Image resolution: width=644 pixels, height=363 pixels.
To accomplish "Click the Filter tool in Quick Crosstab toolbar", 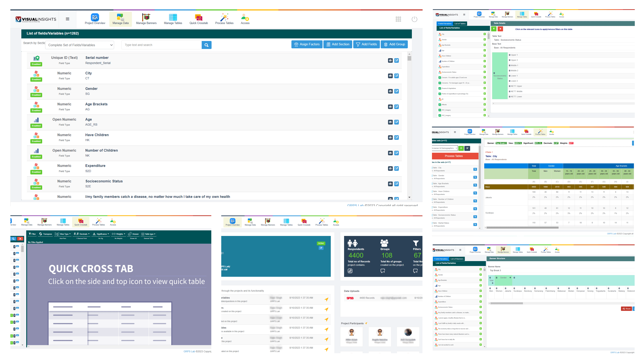I will [x=32, y=234].
